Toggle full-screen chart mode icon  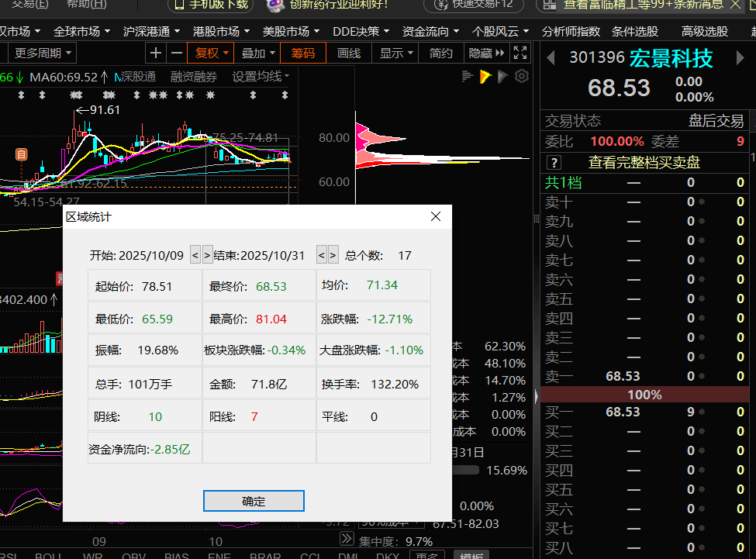coord(520,53)
